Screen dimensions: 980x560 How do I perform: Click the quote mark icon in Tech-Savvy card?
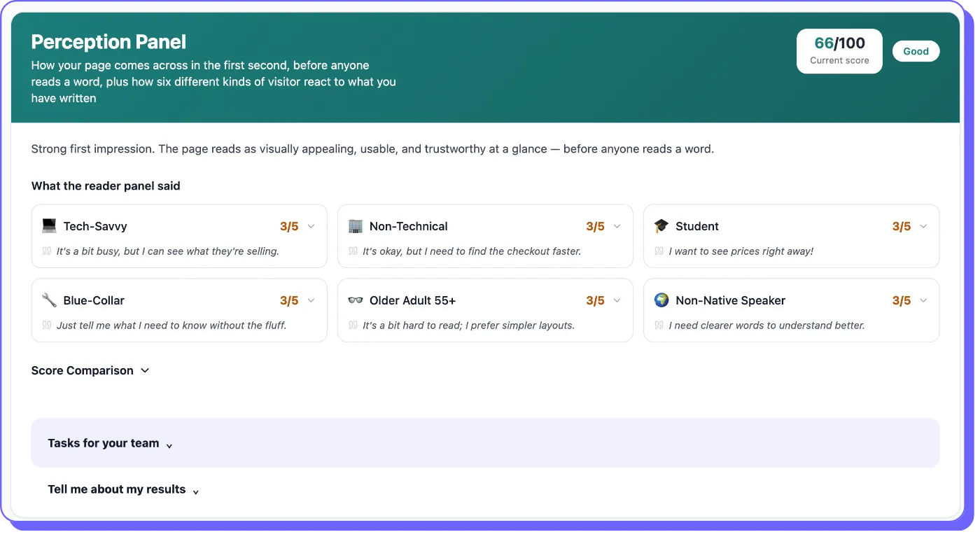pyautogui.click(x=47, y=251)
